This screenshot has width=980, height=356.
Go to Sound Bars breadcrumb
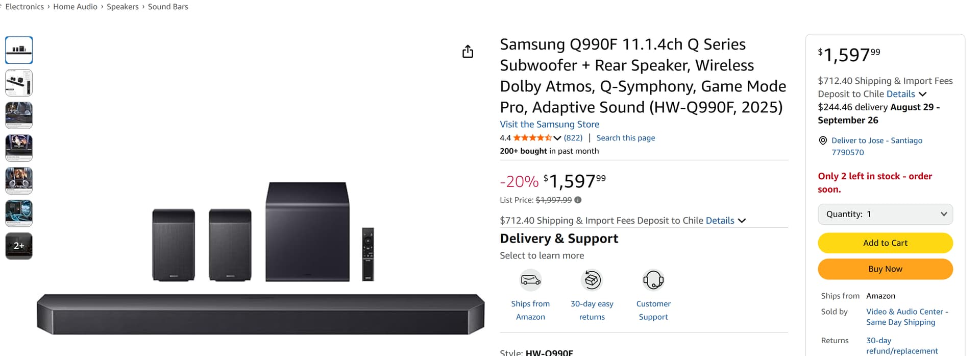pos(168,7)
